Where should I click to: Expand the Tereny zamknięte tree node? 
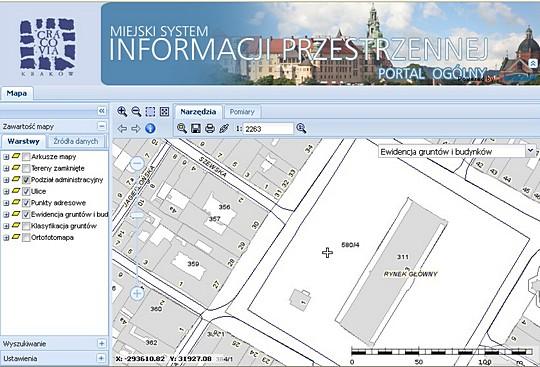[x=6, y=168]
